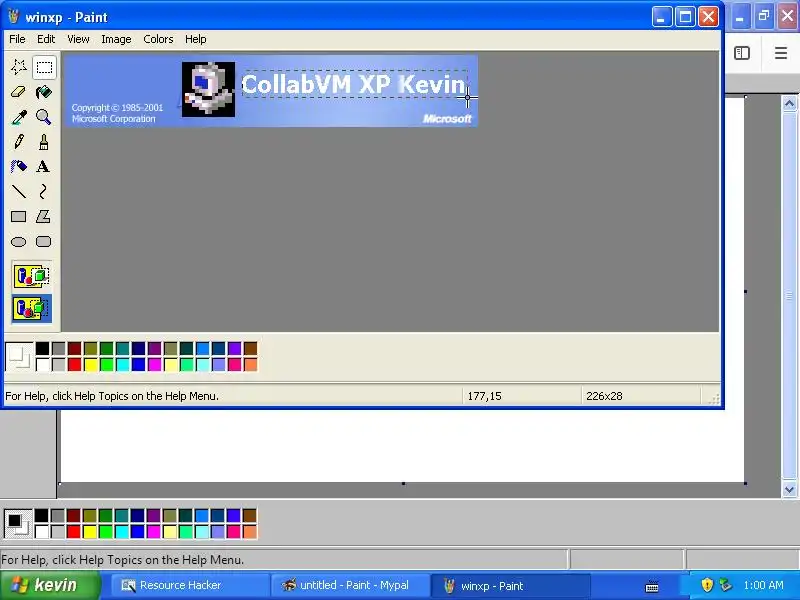Click scroll up arrow in background window
The width and height of the screenshot is (800, 600).
[789, 104]
